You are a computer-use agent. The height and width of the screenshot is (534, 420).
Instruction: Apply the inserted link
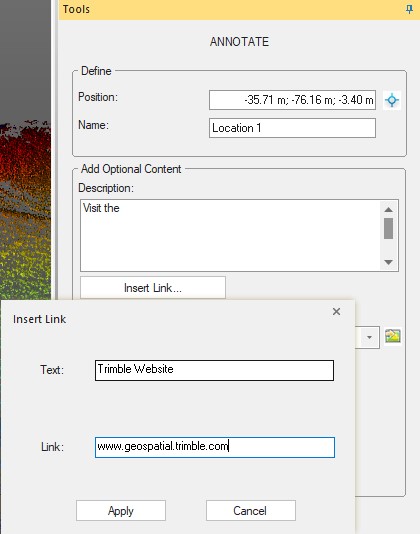coord(121,511)
